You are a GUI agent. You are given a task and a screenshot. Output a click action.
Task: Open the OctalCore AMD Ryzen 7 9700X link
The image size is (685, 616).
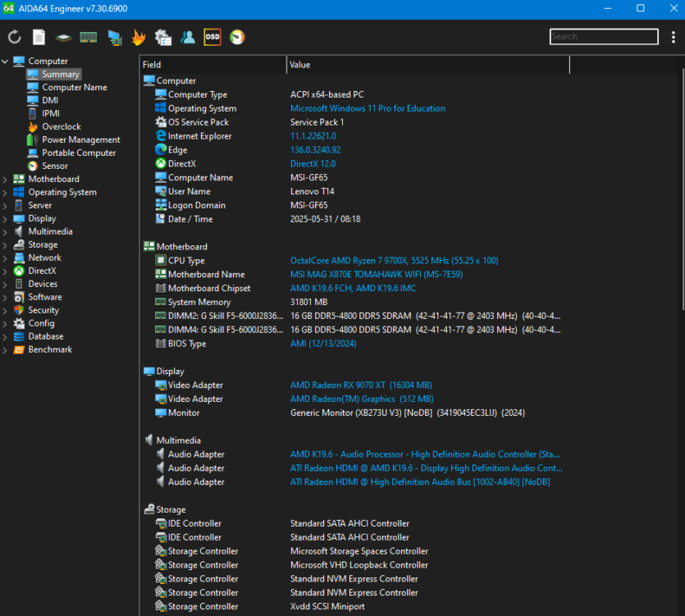pyautogui.click(x=394, y=261)
